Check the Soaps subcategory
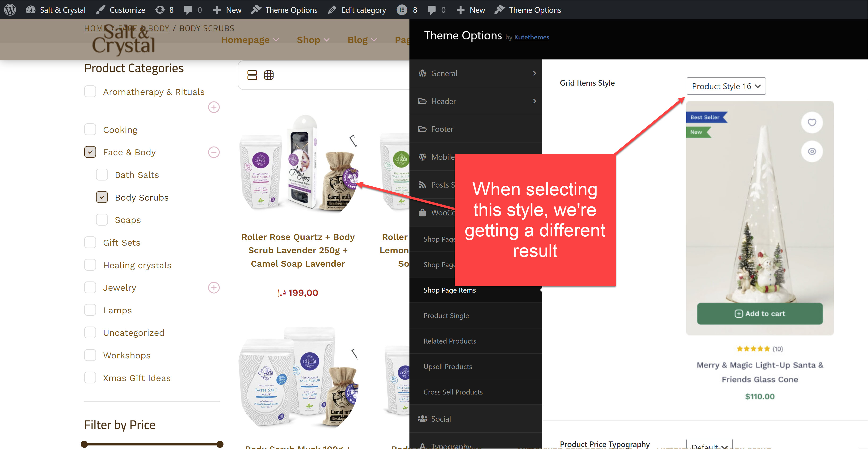The image size is (868, 449). click(102, 220)
